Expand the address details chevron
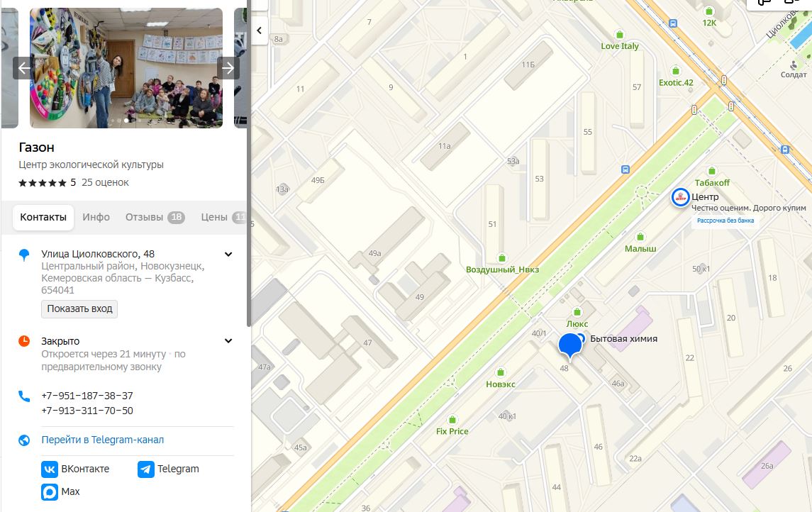This screenshot has width=812, height=512. point(228,254)
